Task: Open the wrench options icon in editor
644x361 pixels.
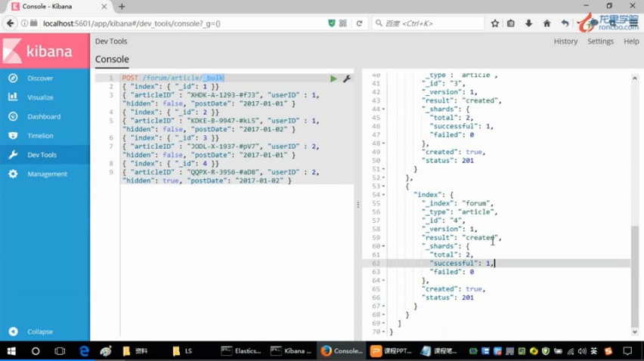Action: (347, 79)
